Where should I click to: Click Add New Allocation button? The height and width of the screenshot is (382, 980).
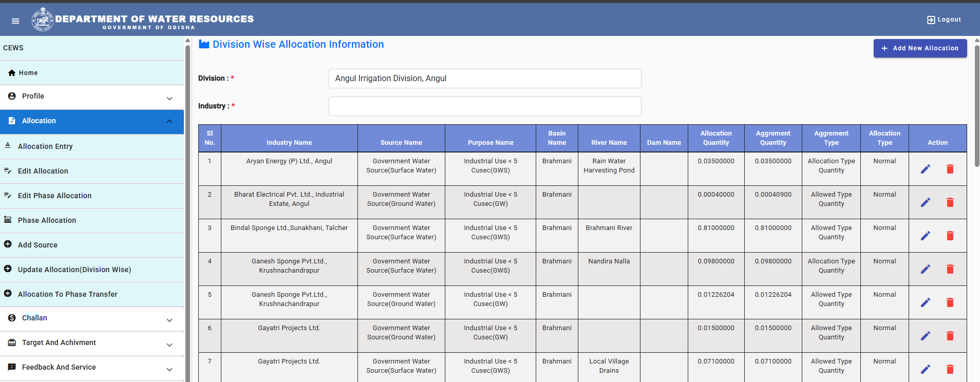pyautogui.click(x=920, y=48)
